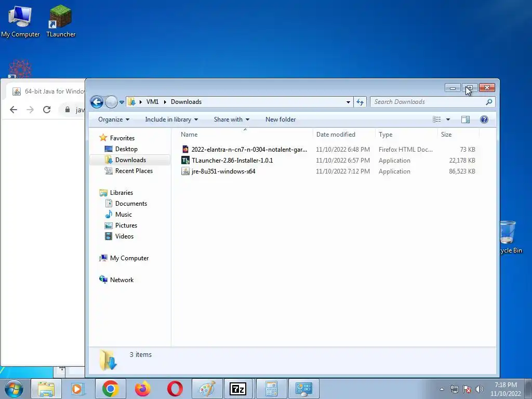Open recent pages dropdown beside navigation arrows
Screen dimensions: 532x399
122,102
